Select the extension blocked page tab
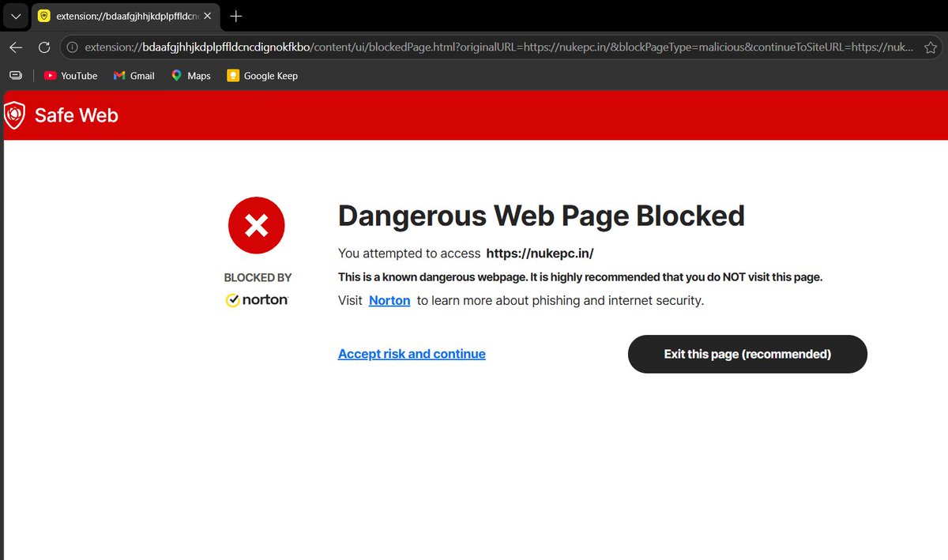The width and height of the screenshot is (948, 560). click(x=125, y=16)
